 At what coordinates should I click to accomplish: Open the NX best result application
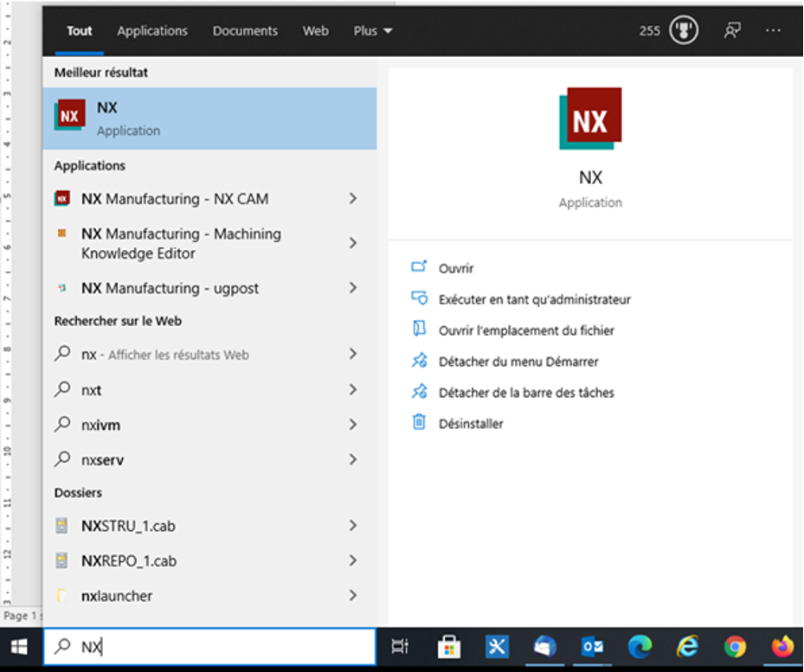[209, 118]
